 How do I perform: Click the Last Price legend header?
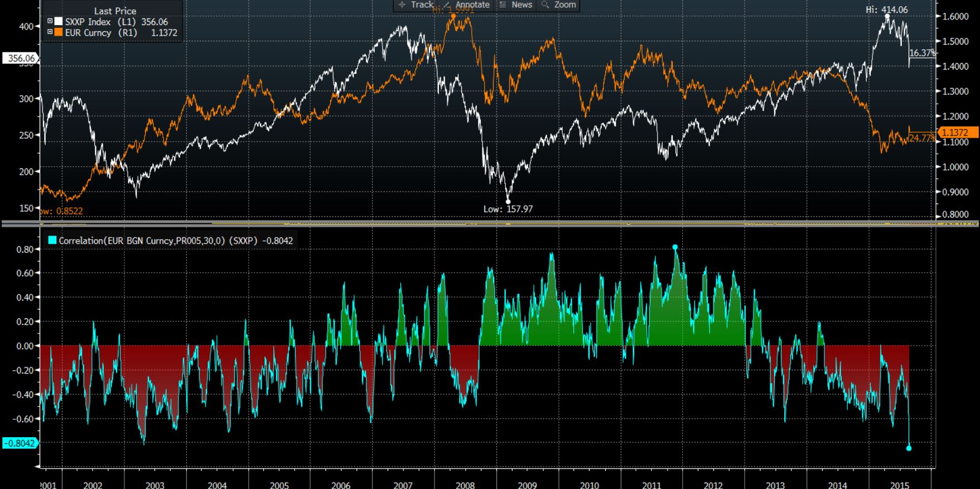coord(115,11)
